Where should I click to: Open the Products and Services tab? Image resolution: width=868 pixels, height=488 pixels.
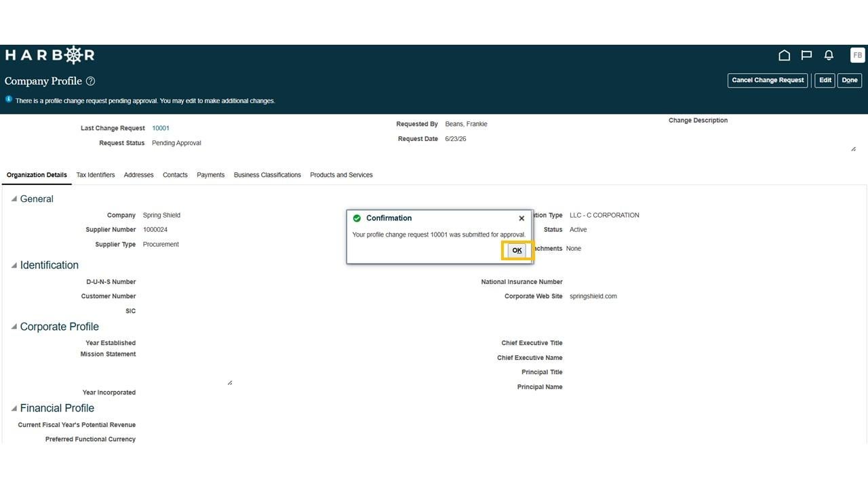(x=341, y=175)
